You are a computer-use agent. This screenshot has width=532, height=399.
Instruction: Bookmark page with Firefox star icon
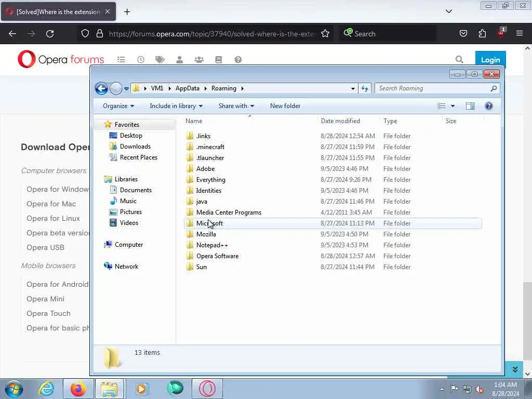325,34
